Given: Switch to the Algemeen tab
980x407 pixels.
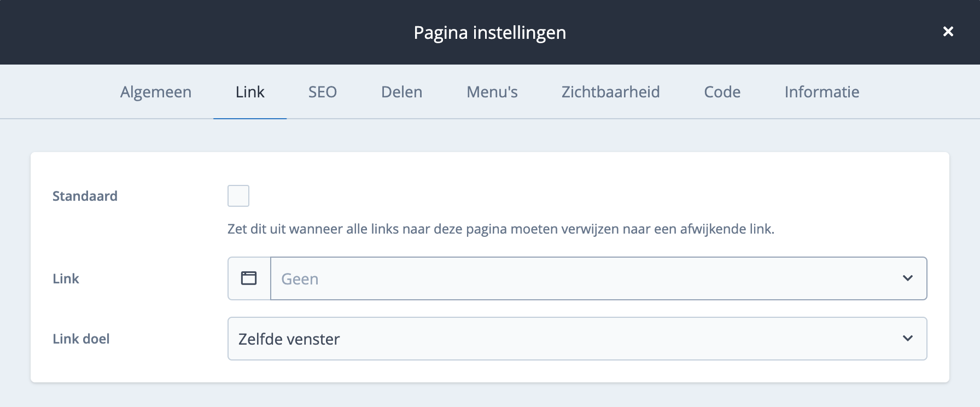Looking at the screenshot, I should [156, 92].
